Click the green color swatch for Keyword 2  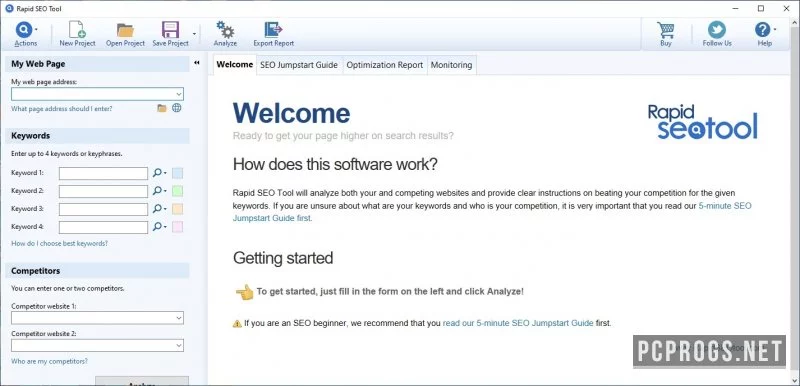click(x=178, y=191)
